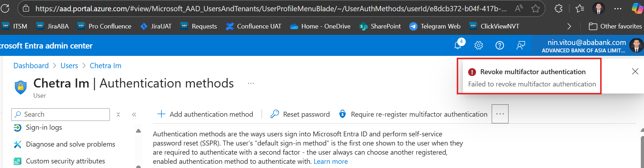Click the Reset password button
Viewport: 644px width, 168px height.
(x=300, y=114)
